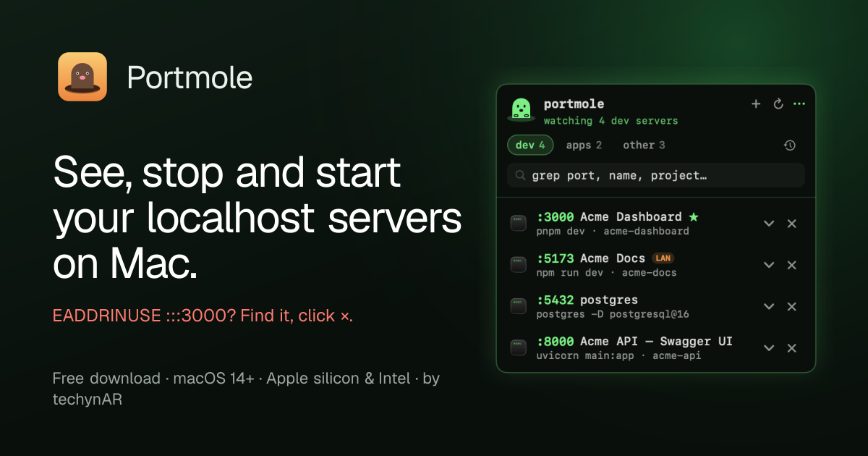Click the portmole panel title
Screen dimensions: 868x456
point(574,104)
